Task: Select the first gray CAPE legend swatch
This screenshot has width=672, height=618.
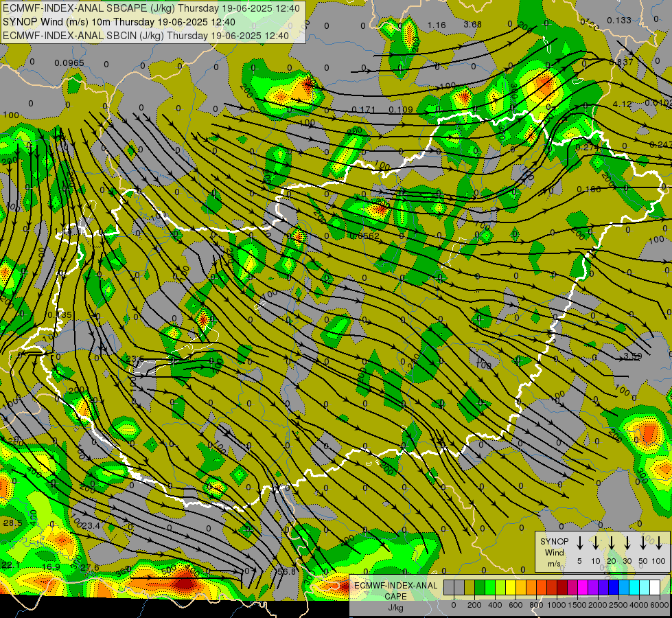Action: click(449, 588)
